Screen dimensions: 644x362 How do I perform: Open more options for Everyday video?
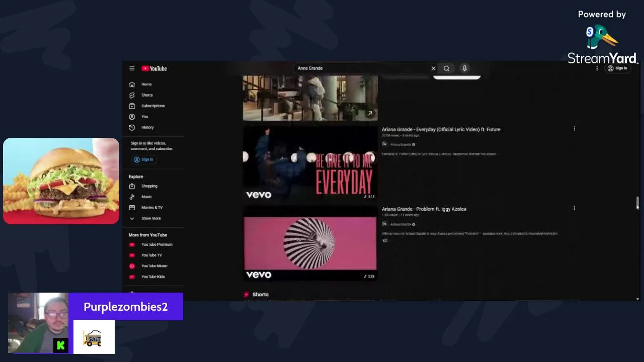coord(574,129)
